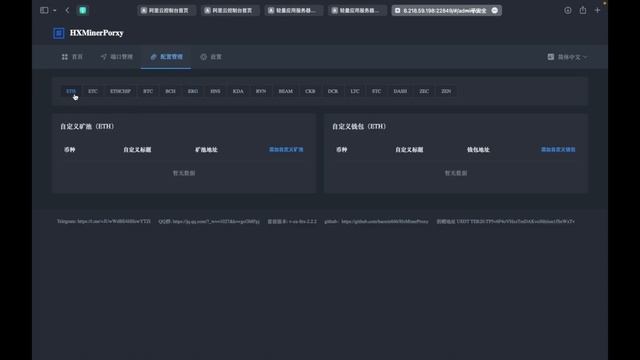Click the 钱包地址 column header
This screenshot has height=360, width=640.
pos(478,150)
